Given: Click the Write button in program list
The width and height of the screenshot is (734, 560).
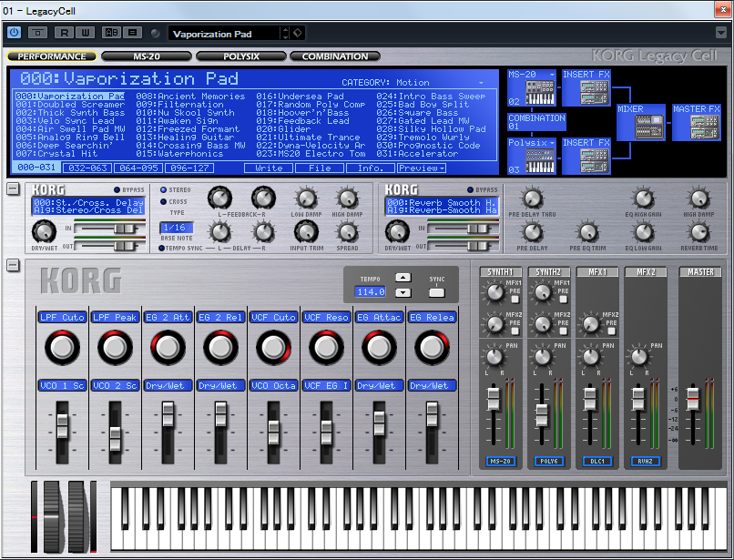Looking at the screenshot, I should point(269,168).
